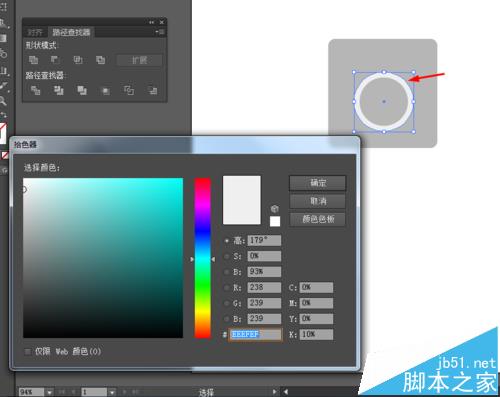Open the status bar options arrow after 选择
500x397 pixels.
[x=275, y=392]
